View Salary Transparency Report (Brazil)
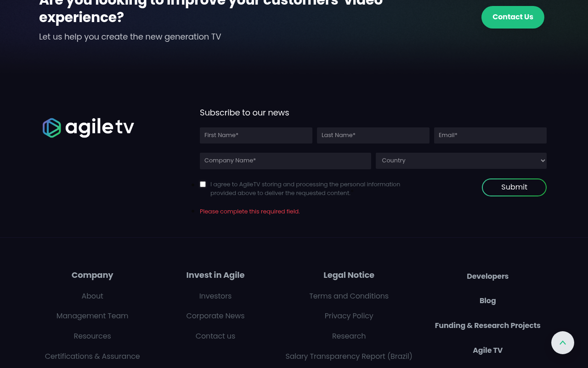588x368 pixels. point(349,356)
